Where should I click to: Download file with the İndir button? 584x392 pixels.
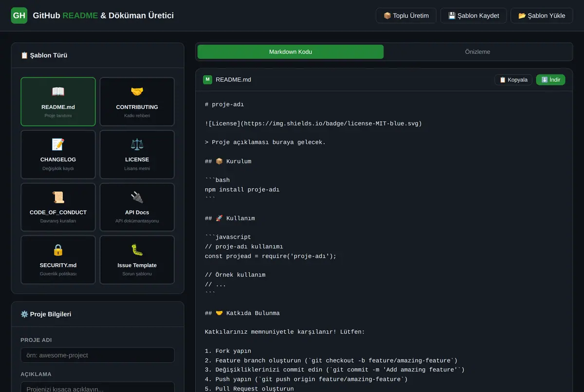(550, 80)
